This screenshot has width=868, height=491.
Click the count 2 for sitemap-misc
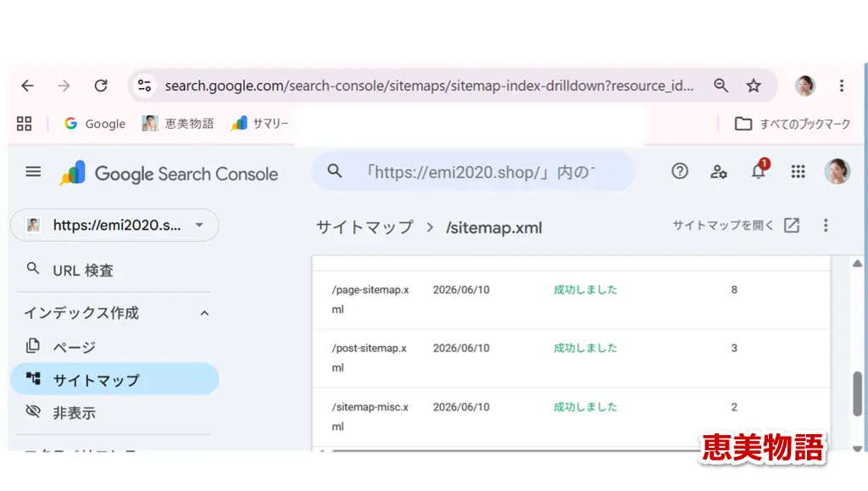pyautogui.click(x=734, y=407)
